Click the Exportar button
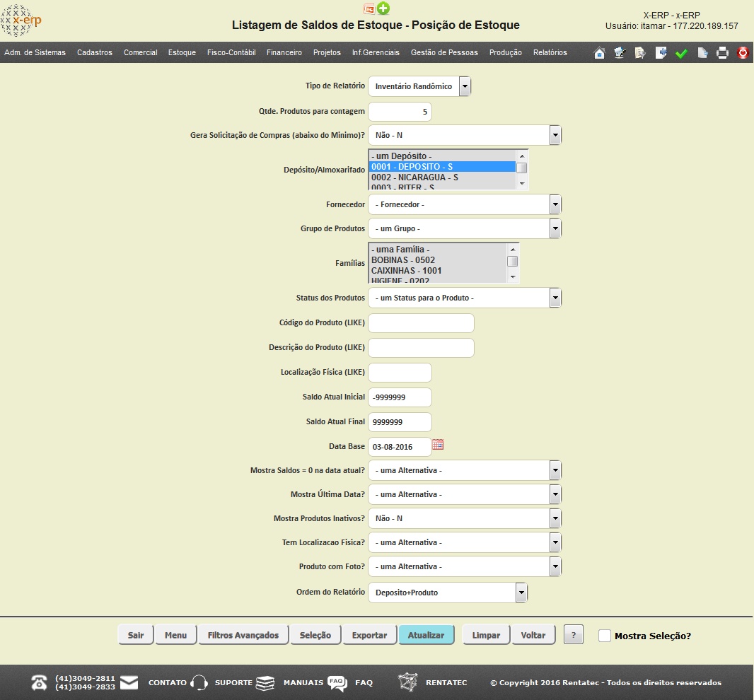Viewport: 754px width, 700px height. tap(369, 635)
